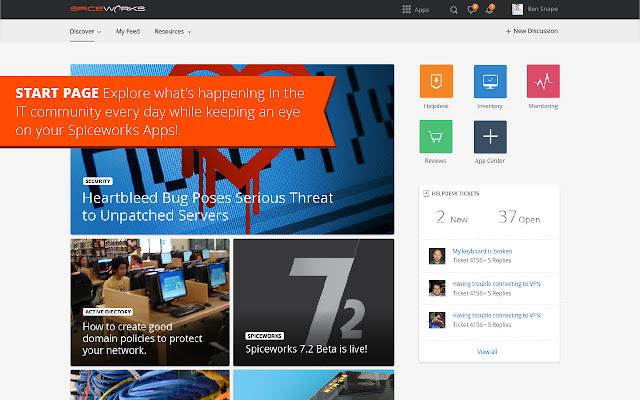640x400 pixels.
Task: Expand the Resources dropdown menu
Action: (173, 31)
